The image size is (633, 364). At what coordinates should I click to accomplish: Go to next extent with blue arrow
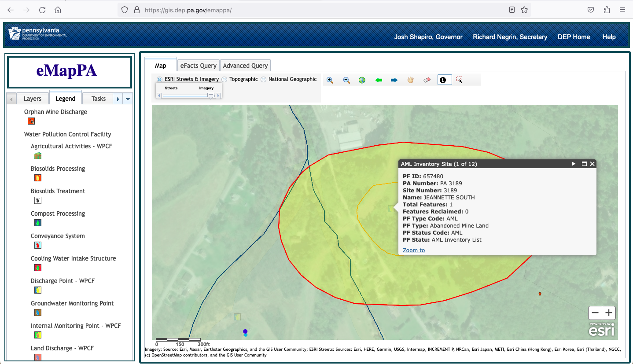click(x=394, y=80)
